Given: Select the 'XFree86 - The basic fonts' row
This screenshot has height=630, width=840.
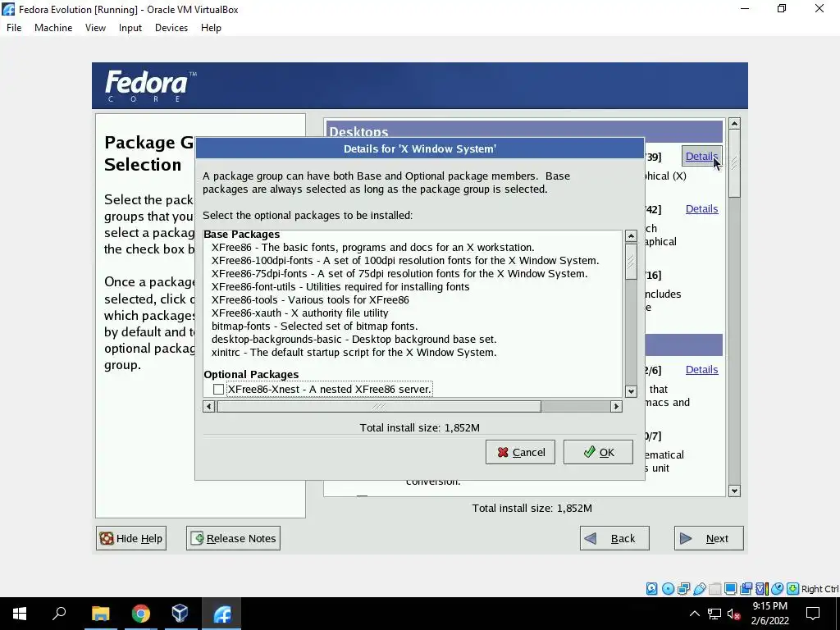Looking at the screenshot, I should 373,248.
